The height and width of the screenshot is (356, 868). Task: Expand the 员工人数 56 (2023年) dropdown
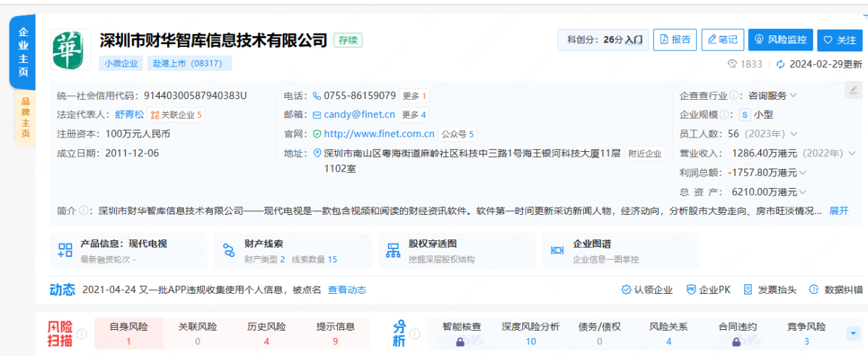[x=793, y=134]
